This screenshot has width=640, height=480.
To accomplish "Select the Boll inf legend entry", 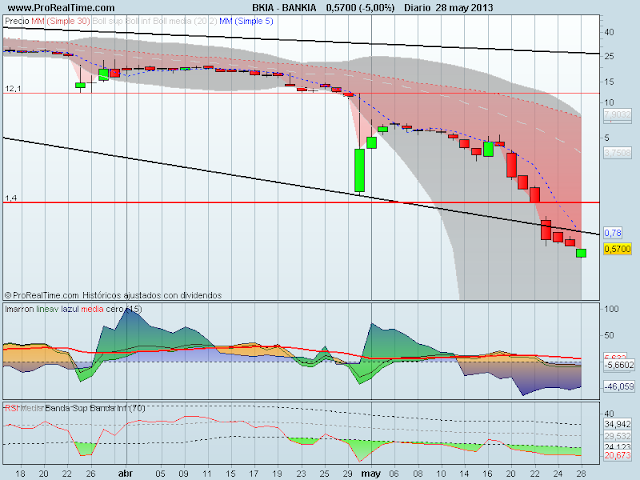I will pyautogui.click(x=138, y=21).
